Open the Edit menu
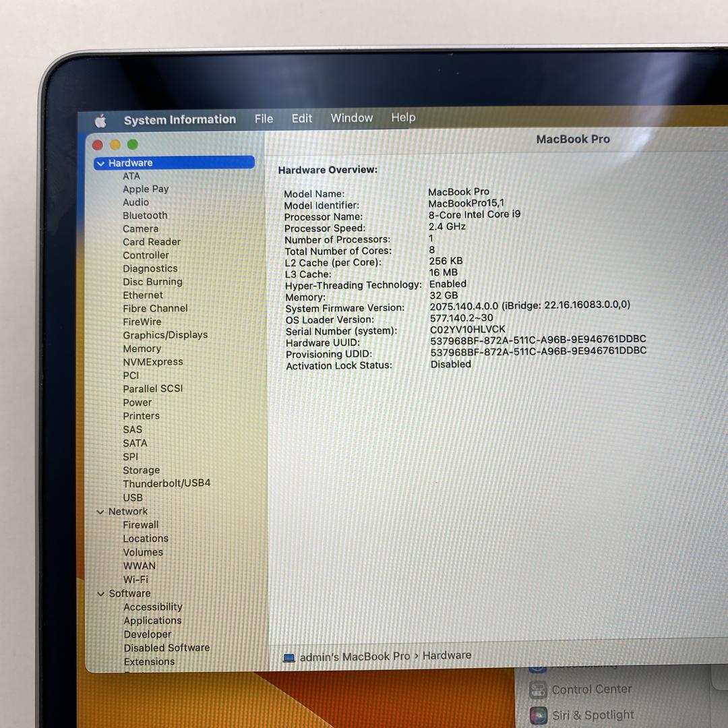This screenshot has height=728, width=728. [302, 119]
